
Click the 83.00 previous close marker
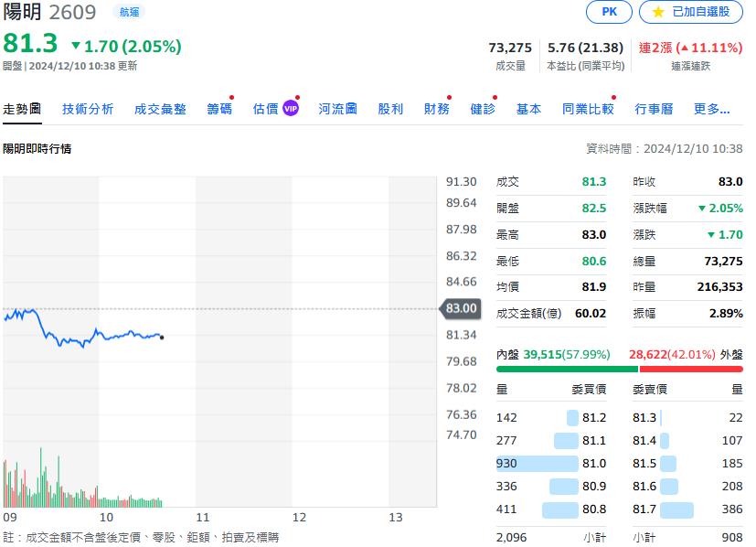461,308
